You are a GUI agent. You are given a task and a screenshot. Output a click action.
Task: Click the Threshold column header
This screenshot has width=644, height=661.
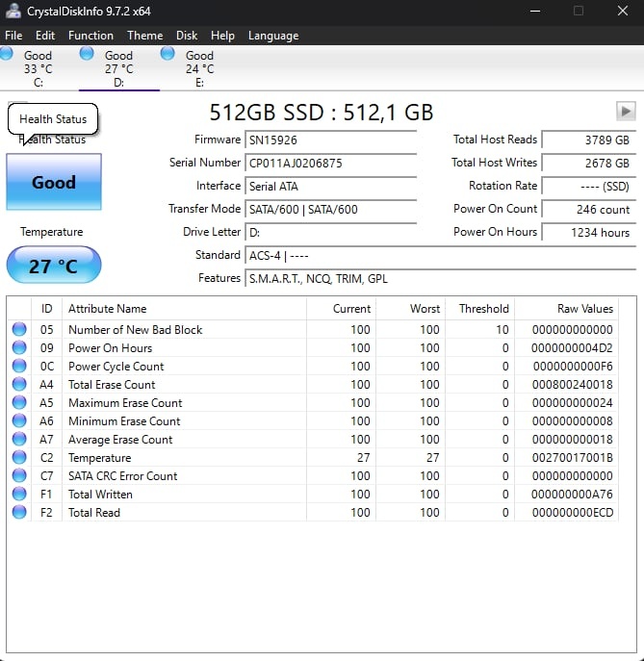(x=479, y=309)
